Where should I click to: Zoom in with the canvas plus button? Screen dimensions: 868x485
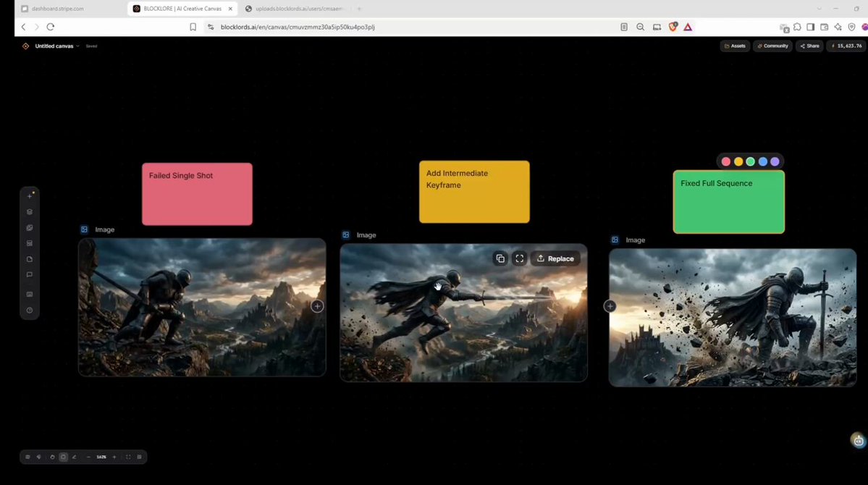coord(114,457)
